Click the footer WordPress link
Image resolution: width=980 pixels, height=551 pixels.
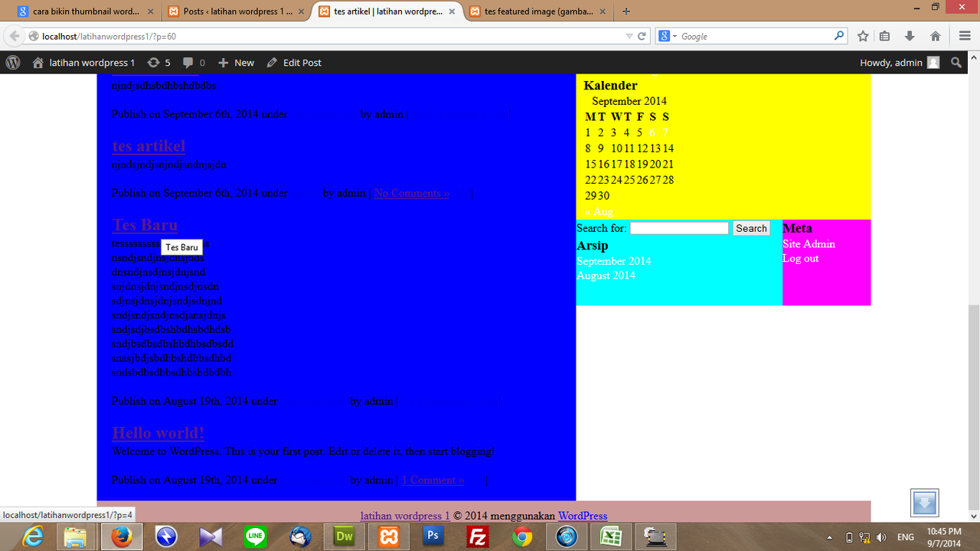[x=583, y=516]
